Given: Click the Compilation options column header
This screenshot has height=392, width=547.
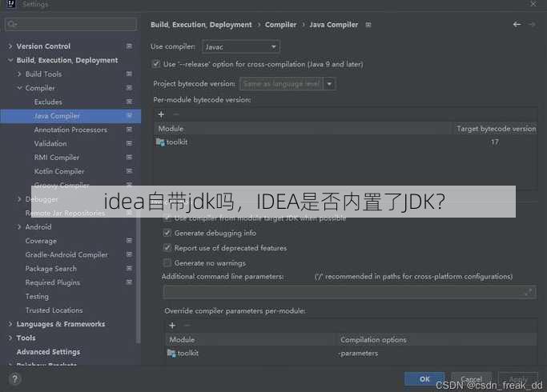Looking at the screenshot, I should coord(373,340).
